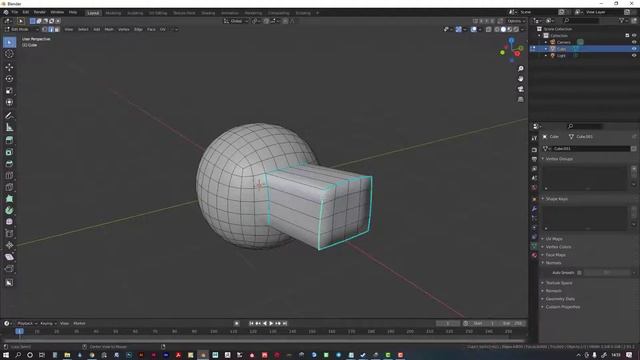Select the Inset Faces tool
640x360 pixels.
(9, 152)
